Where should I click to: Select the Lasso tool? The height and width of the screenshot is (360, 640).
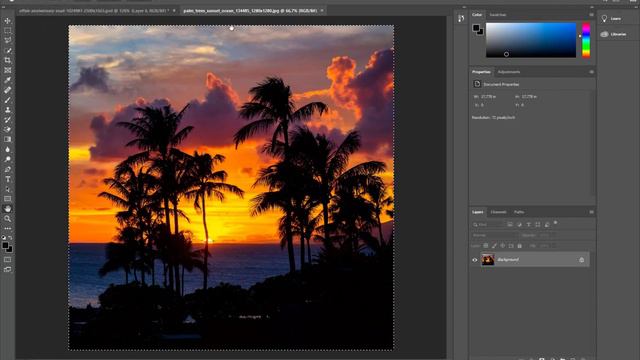(x=8, y=40)
